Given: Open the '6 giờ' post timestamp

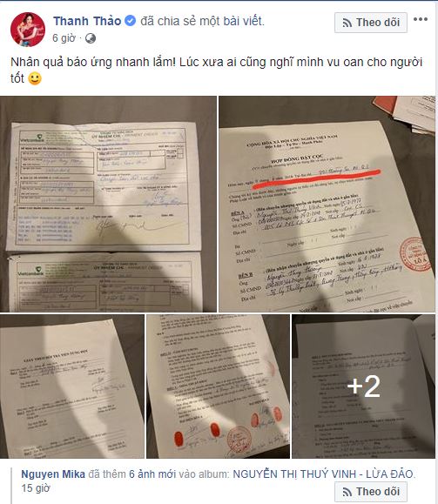Looking at the screenshot, I should [x=64, y=38].
